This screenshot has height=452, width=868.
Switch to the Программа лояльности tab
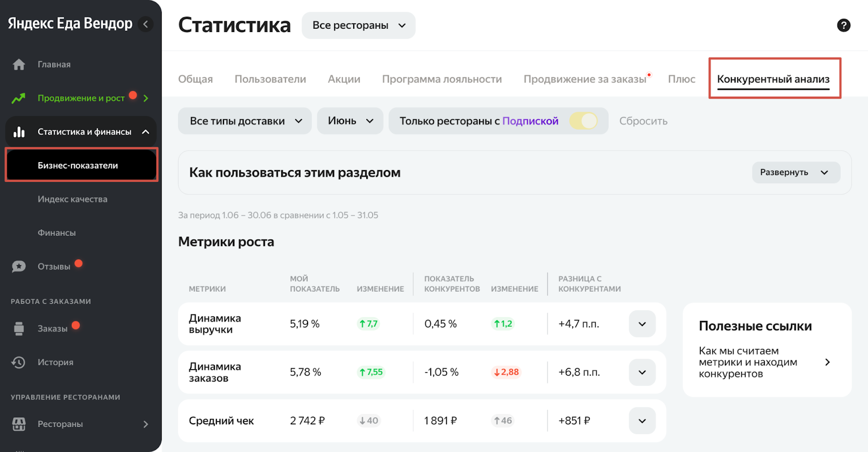pos(442,79)
